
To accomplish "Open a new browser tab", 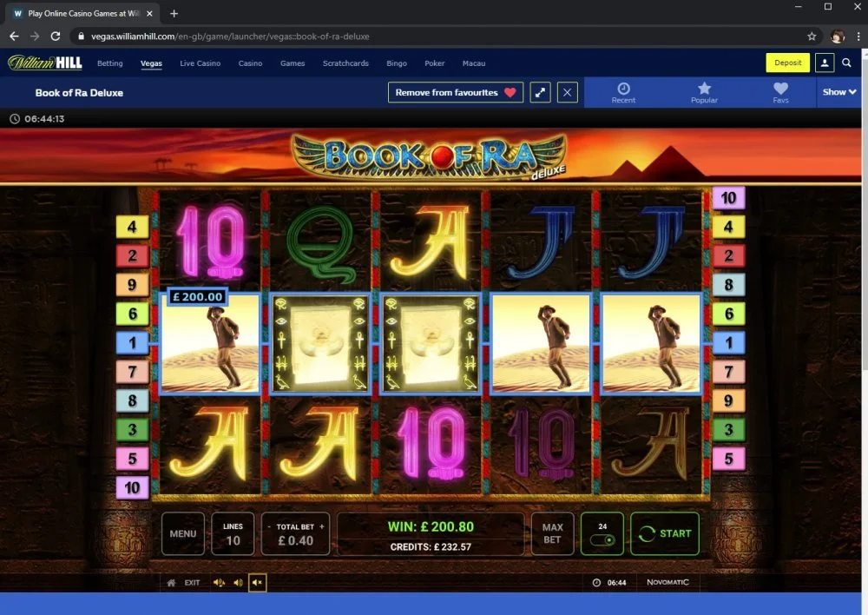I will coord(174,13).
